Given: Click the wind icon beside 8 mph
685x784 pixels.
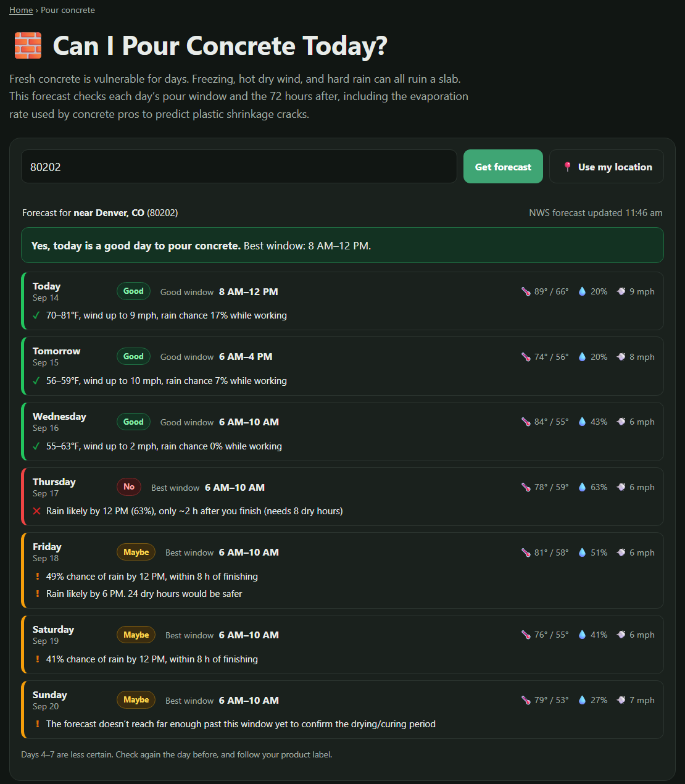Looking at the screenshot, I should pos(621,357).
